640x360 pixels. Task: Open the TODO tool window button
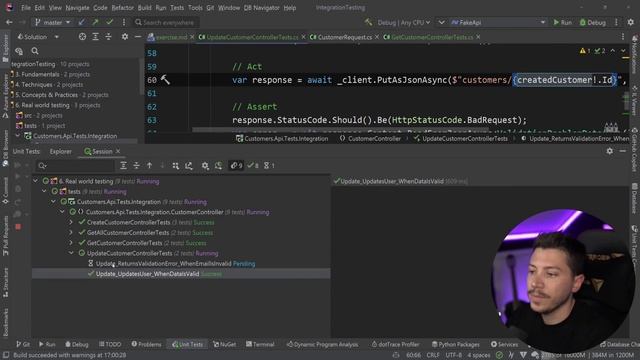110,344
